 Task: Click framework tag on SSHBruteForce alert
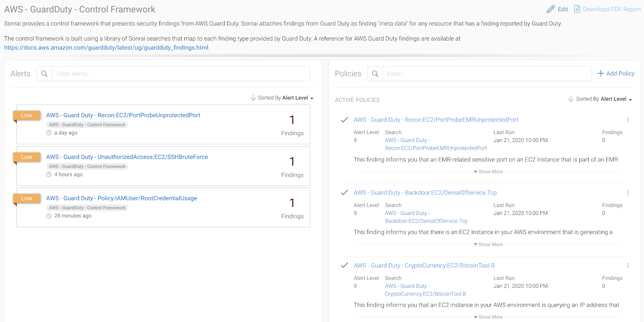pos(87,166)
